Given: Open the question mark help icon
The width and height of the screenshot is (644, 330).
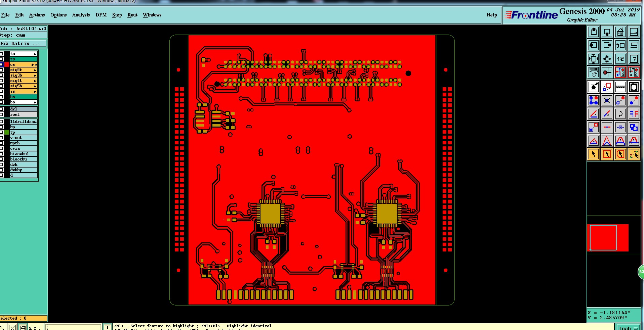Looking at the screenshot, I should click(x=634, y=59).
